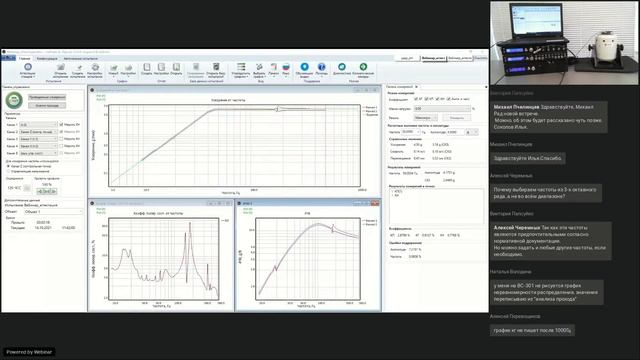
Task: Toggle the КП coefficient checkbox
Action: coord(426,99)
